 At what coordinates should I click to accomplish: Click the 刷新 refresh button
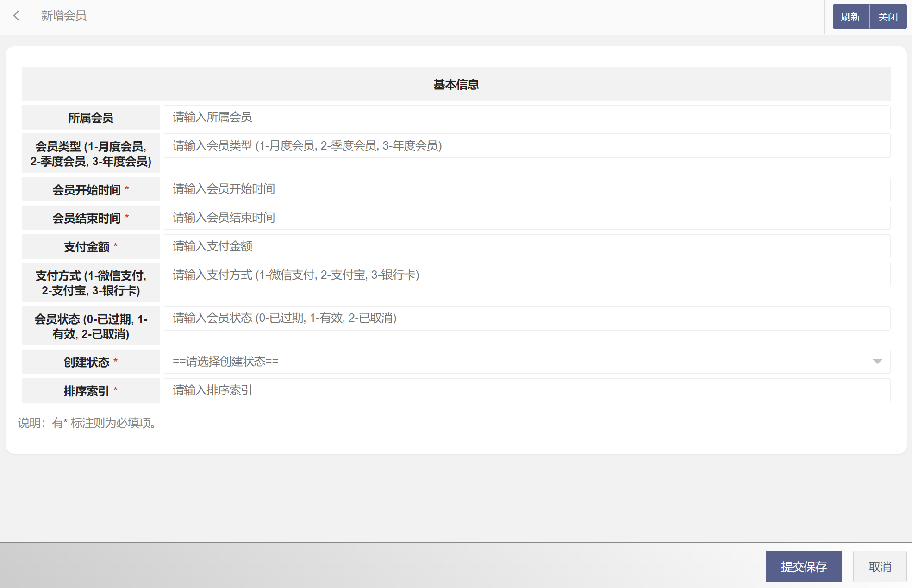point(850,17)
